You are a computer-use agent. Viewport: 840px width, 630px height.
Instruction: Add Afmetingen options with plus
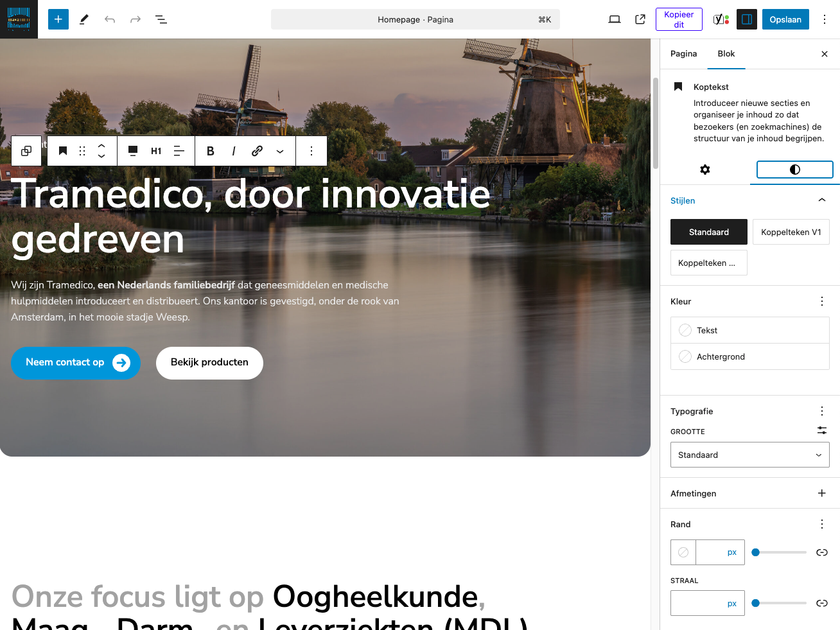tap(822, 493)
